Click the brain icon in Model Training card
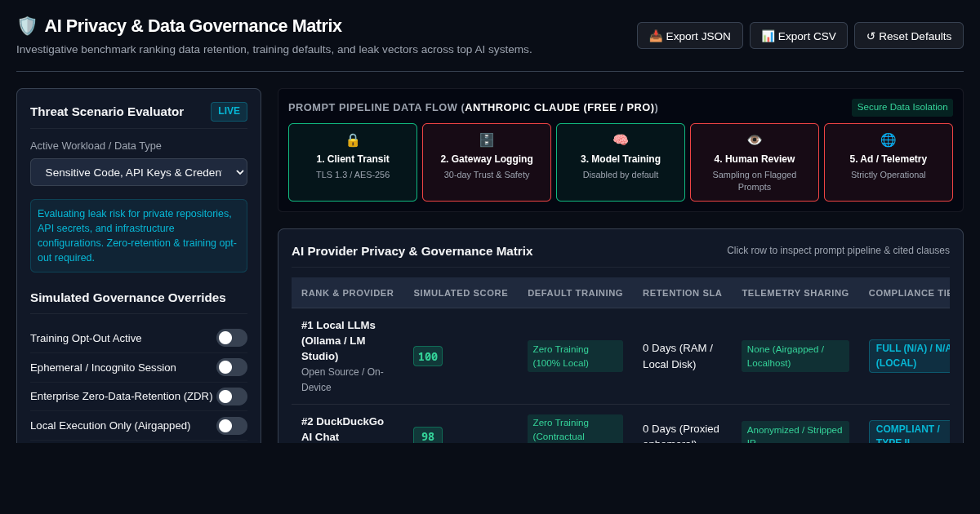 pyautogui.click(x=621, y=140)
